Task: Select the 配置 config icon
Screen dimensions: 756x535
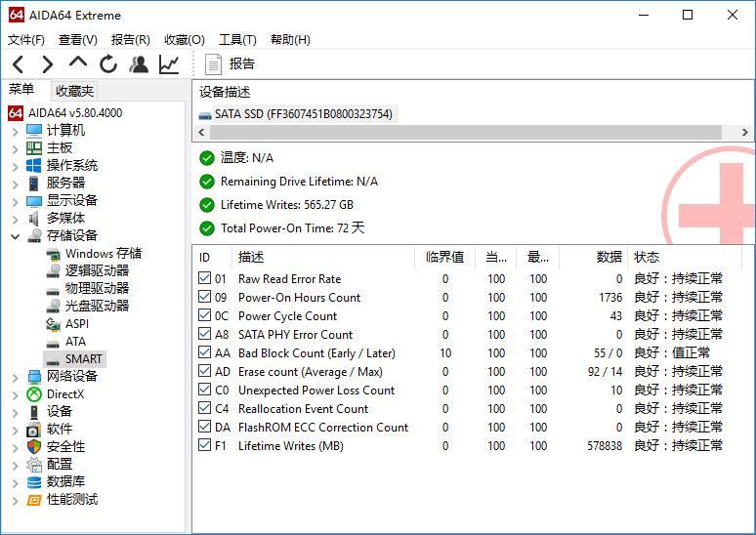Action: point(34,464)
